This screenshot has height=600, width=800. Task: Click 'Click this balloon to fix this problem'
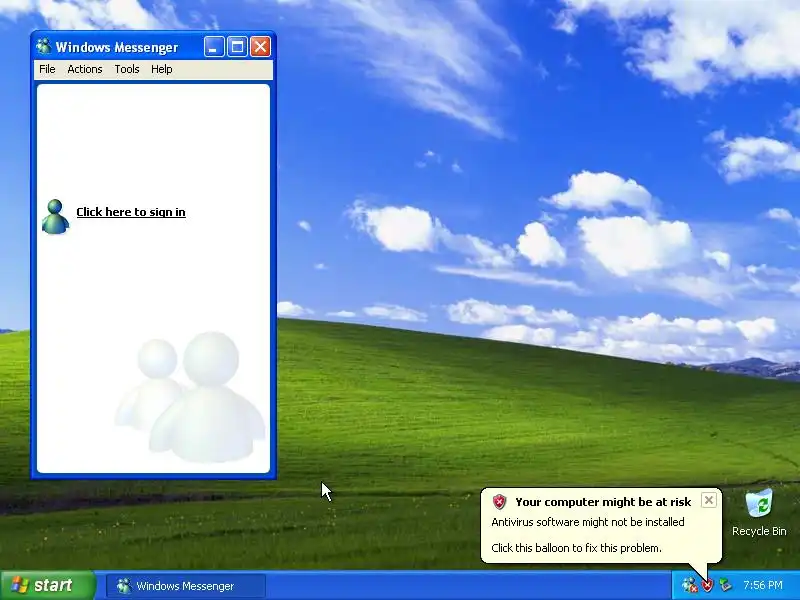click(576, 548)
